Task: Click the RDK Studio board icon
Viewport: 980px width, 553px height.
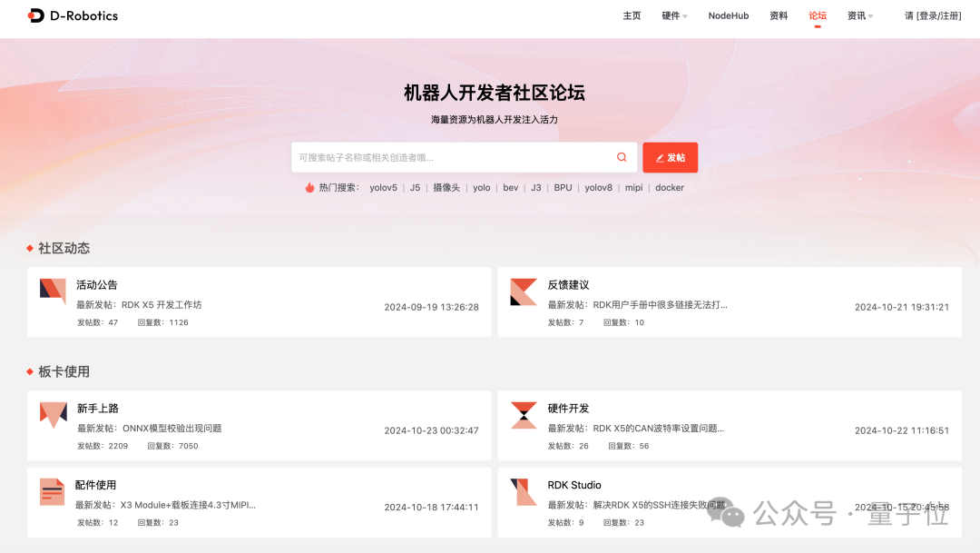Action: tap(524, 492)
